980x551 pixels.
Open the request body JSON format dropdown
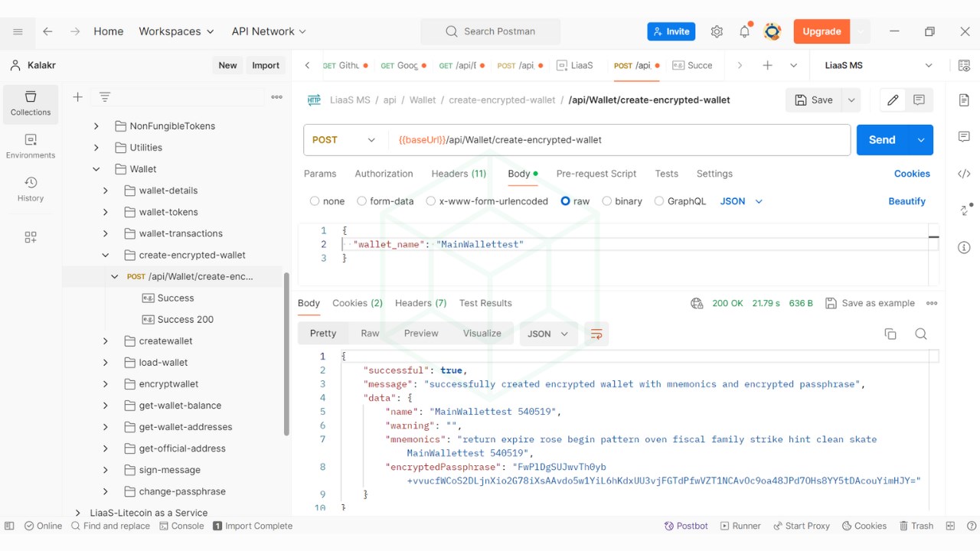742,201
